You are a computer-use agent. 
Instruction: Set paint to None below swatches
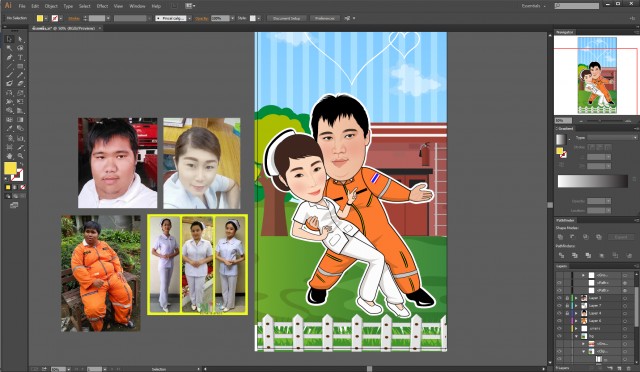(23, 187)
